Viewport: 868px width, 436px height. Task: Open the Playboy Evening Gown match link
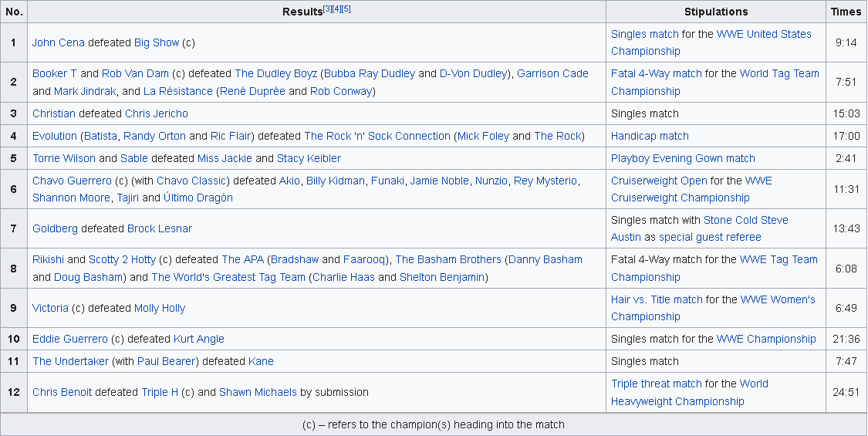tap(683, 158)
